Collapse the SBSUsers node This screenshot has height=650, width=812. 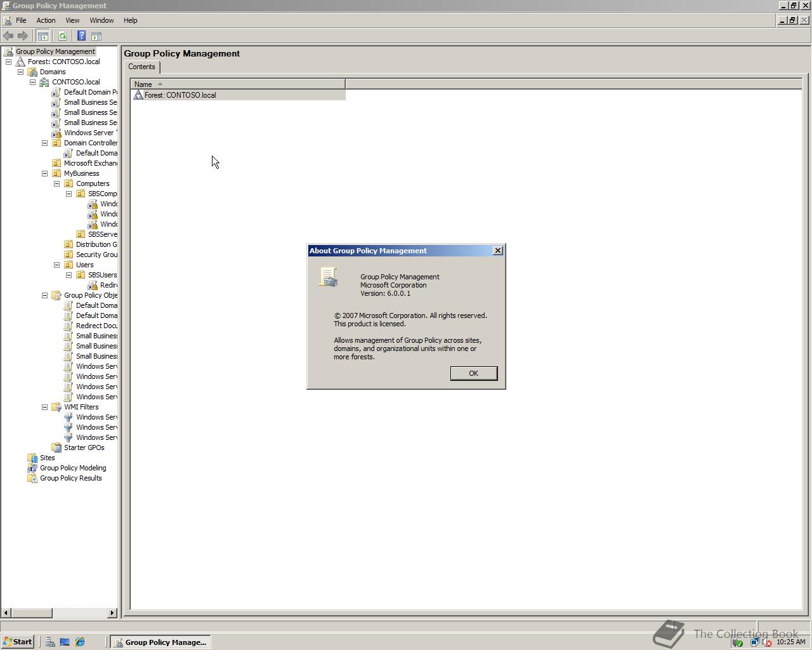click(x=69, y=275)
